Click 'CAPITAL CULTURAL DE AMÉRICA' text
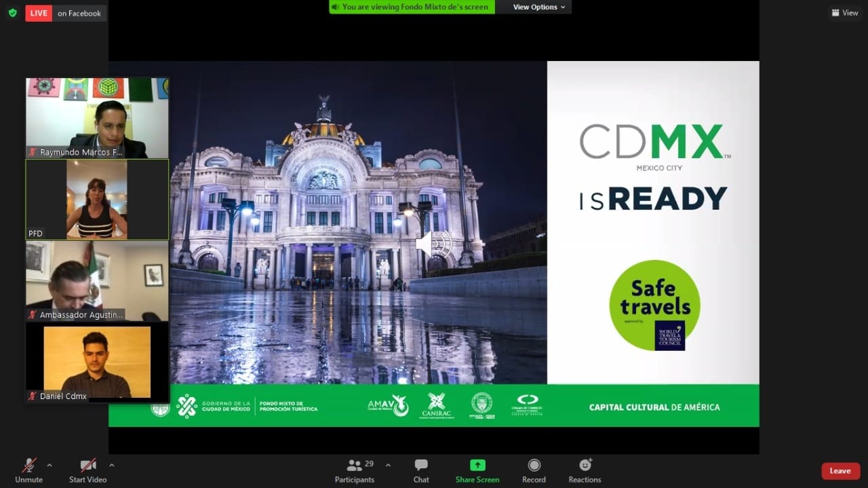The image size is (868, 488). (x=654, y=407)
